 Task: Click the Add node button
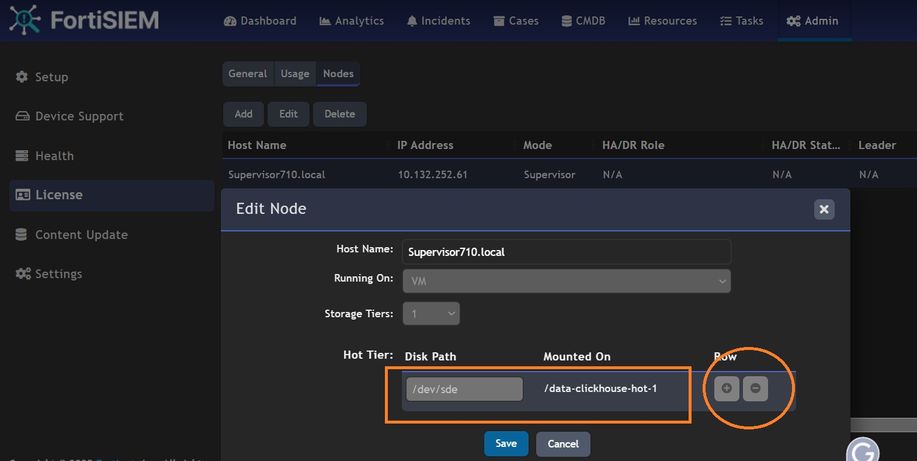coord(243,114)
